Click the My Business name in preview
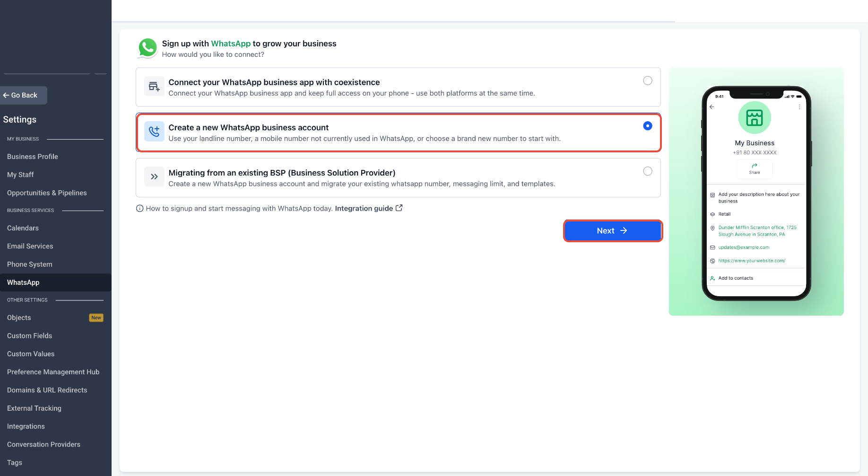This screenshot has width=868, height=476. tap(755, 143)
